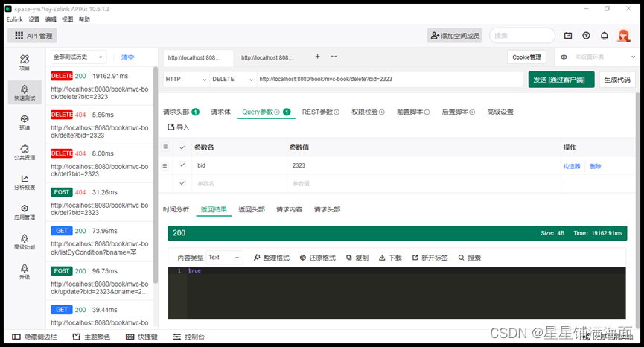This screenshot has width=644, height=347.
Task: Open the 未设置环境 environment dropdown
Action: [x=599, y=57]
